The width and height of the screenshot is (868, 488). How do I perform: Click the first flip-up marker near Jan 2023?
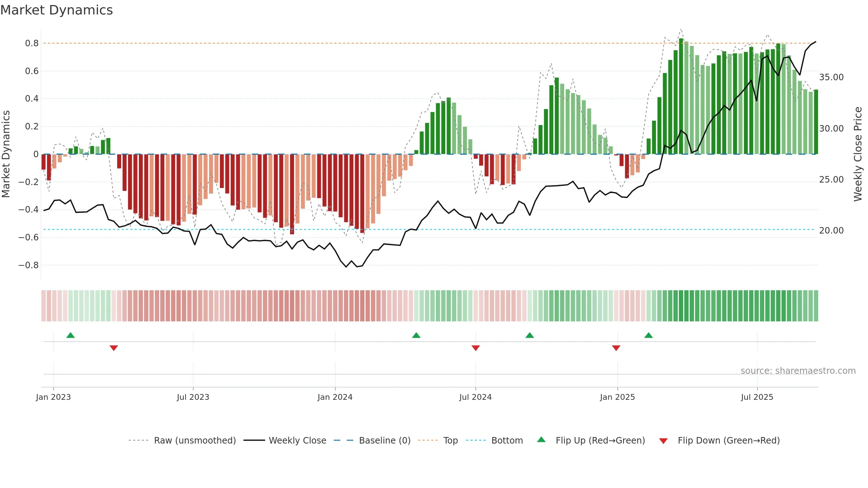click(x=71, y=335)
